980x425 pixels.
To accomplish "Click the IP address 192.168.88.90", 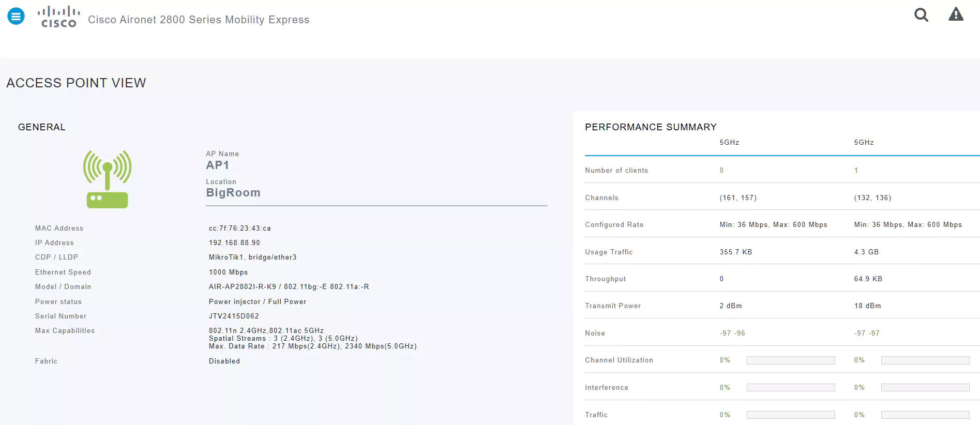I will coord(234,243).
